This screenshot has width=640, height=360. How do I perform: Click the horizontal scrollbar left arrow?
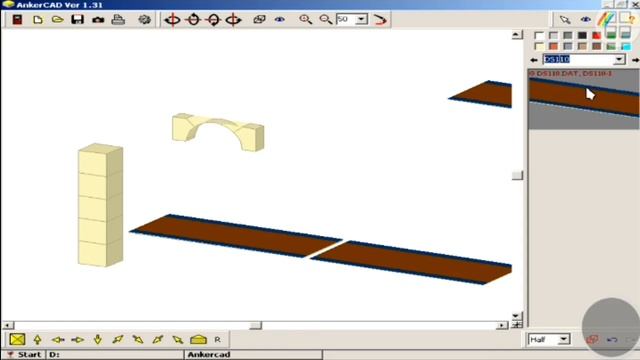click(7, 325)
